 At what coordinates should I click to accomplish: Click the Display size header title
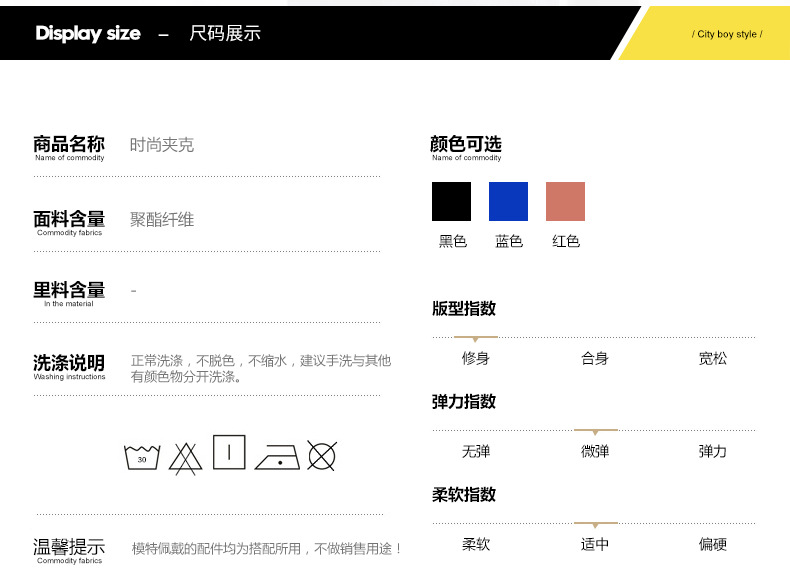click(x=88, y=33)
